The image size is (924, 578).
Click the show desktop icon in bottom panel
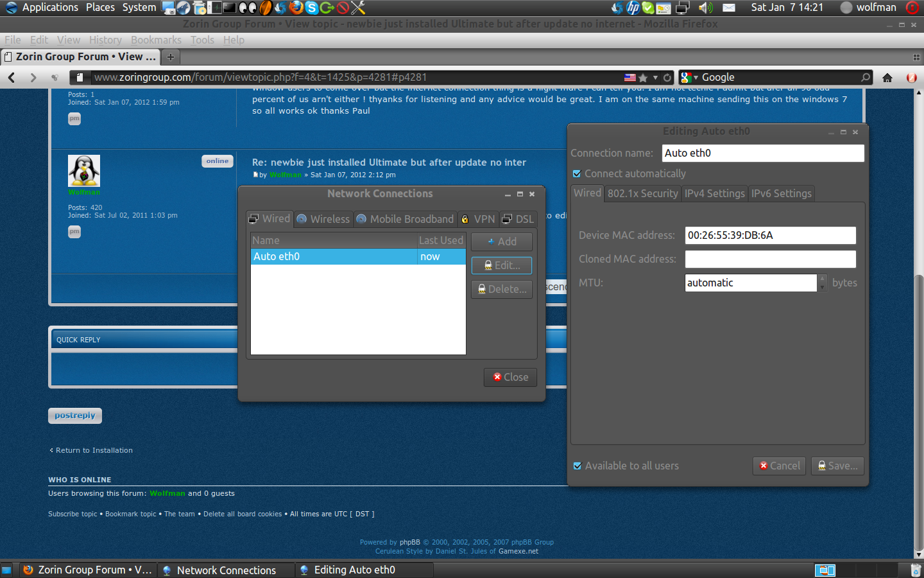(6, 570)
